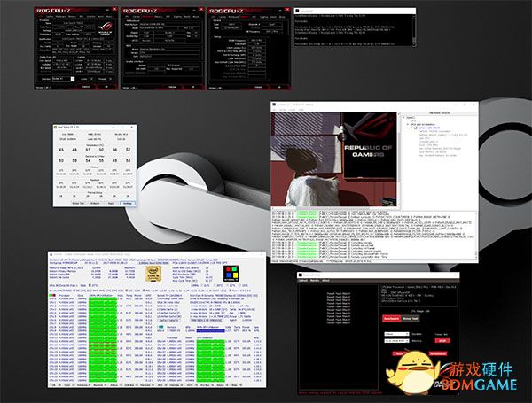The height and width of the screenshot is (403, 532).
Task: Click XS Bench button in Real Temp
Action: (x=95, y=203)
